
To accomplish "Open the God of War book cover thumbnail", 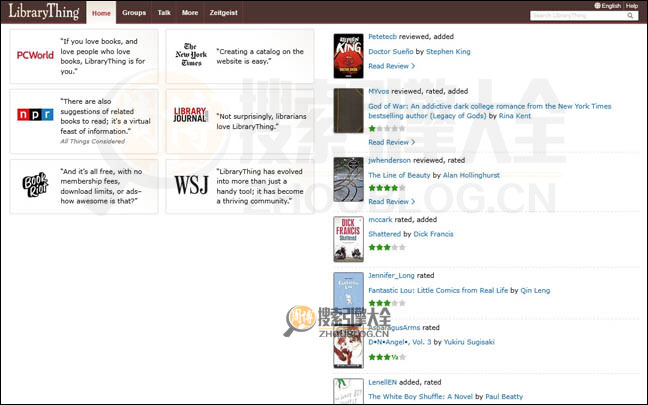I will click(x=348, y=110).
